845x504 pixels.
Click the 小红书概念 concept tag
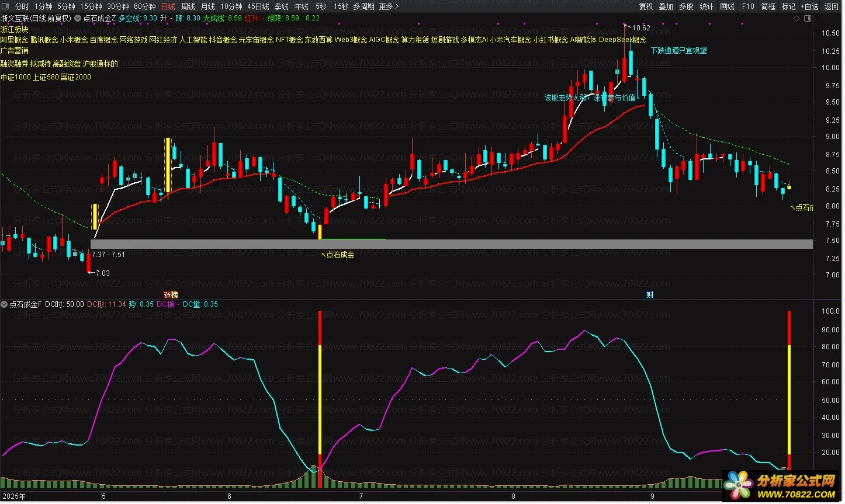[551, 40]
